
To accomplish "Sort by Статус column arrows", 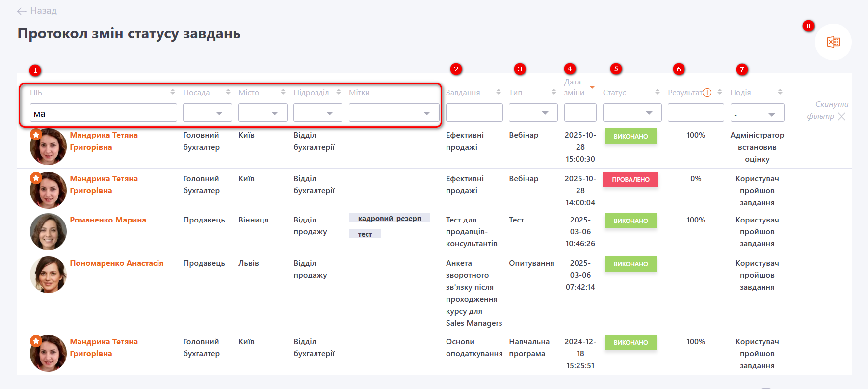I will 657,92.
